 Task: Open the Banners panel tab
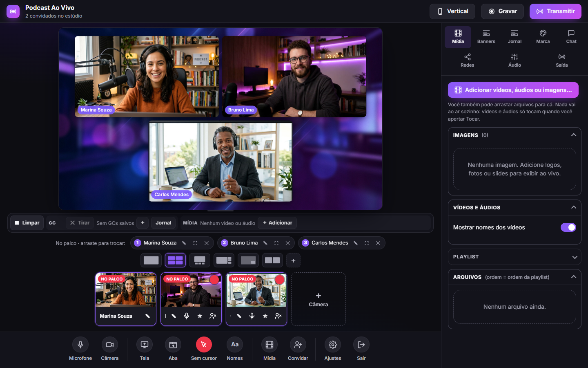pyautogui.click(x=486, y=37)
